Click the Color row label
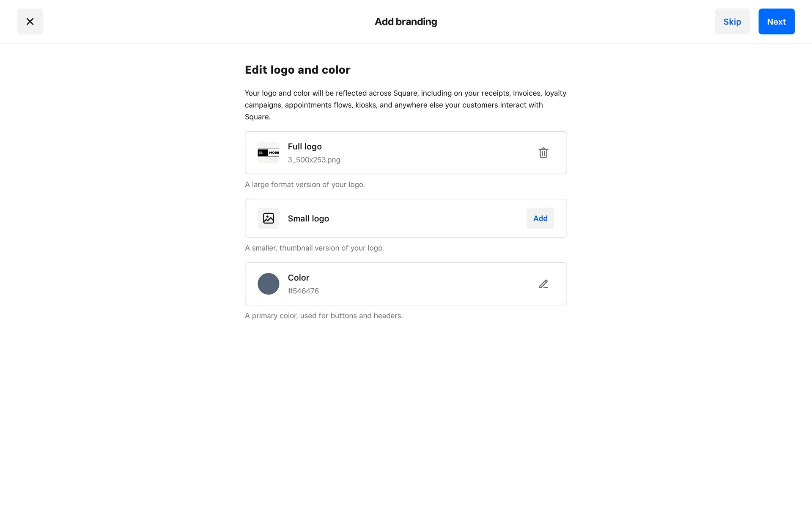The height and width of the screenshot is (508, 812). coord(299,278)
